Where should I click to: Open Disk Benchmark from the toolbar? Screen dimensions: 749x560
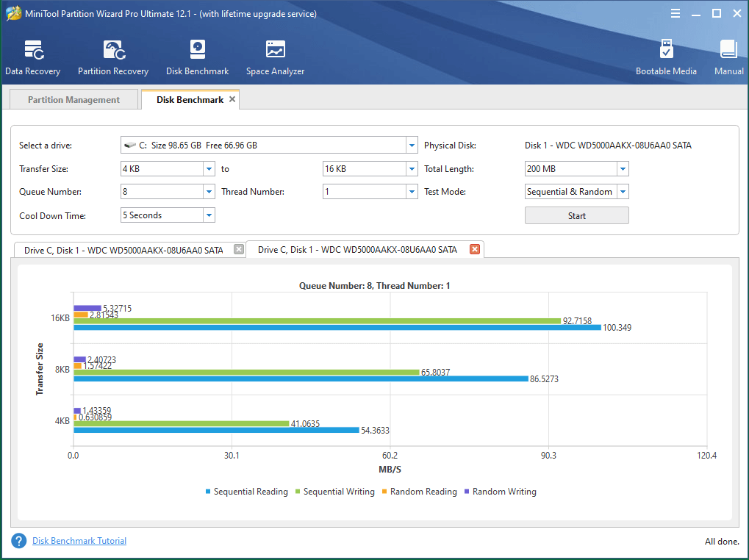(197, 58)
